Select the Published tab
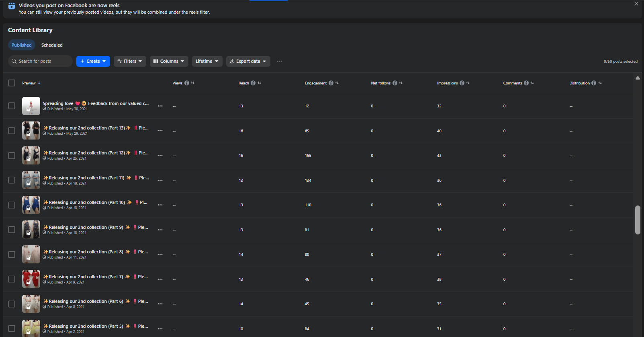Image resolution: width=644 pixels, height=337 pixels. pyautogui.click(x=22, y=45)
